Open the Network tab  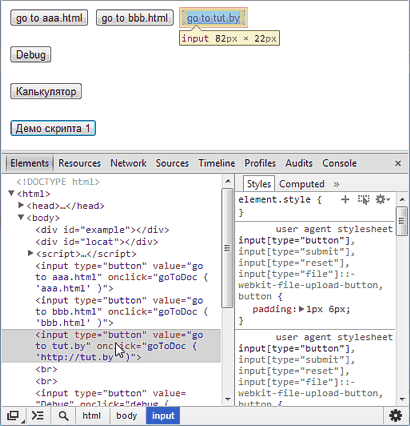[x=128, y=163]
